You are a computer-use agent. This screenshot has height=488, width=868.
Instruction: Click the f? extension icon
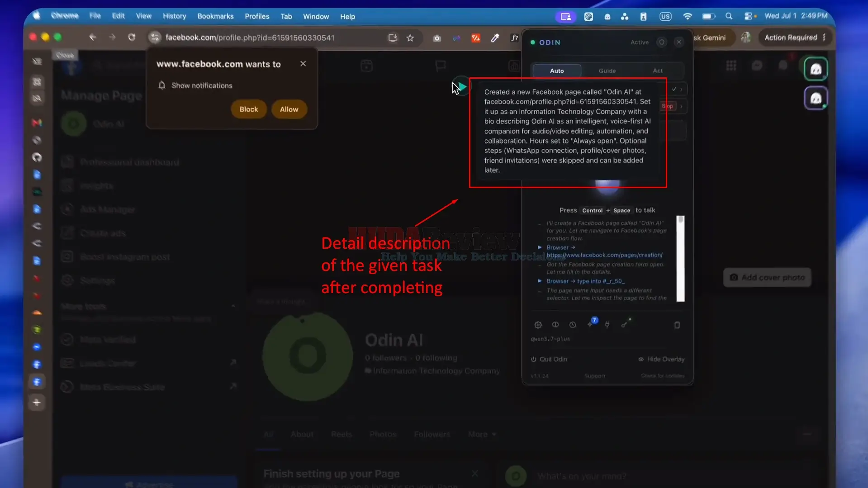pos(514,38)
